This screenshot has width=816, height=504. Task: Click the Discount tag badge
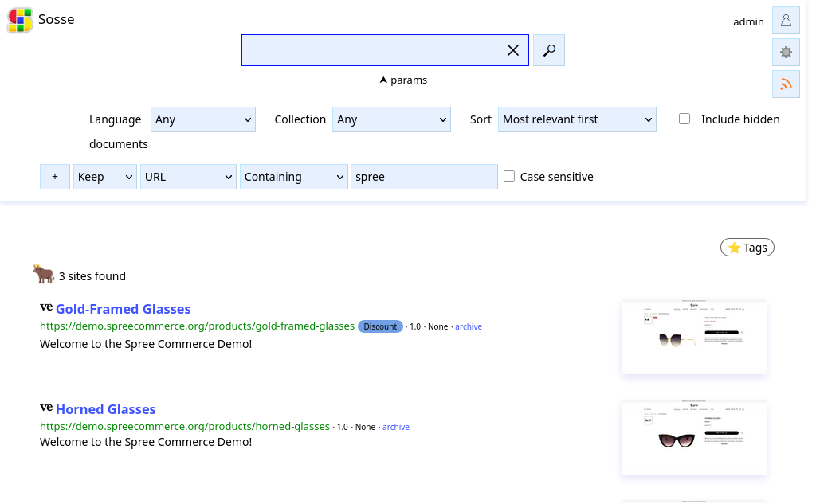(380, 326)
